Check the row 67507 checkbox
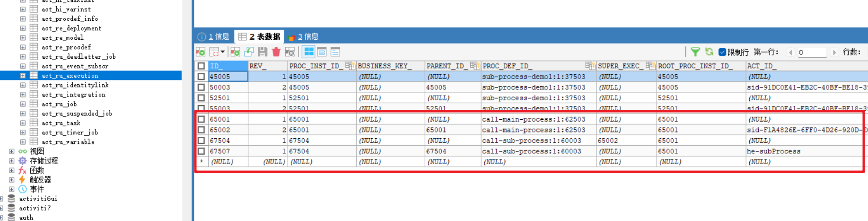This screenshot has height=221, width=868. (x=202, y=151)
